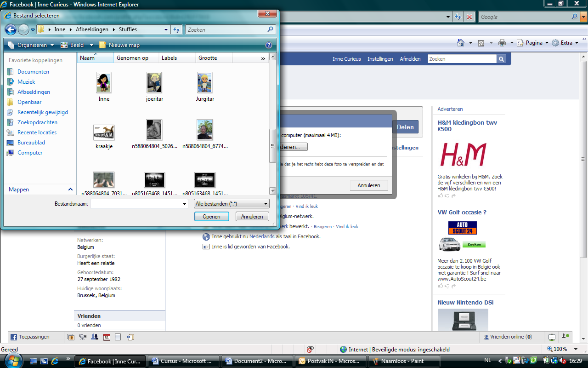Click the file list vertical scrollbar thumb
588x368 pixels.
coord(273,146)
